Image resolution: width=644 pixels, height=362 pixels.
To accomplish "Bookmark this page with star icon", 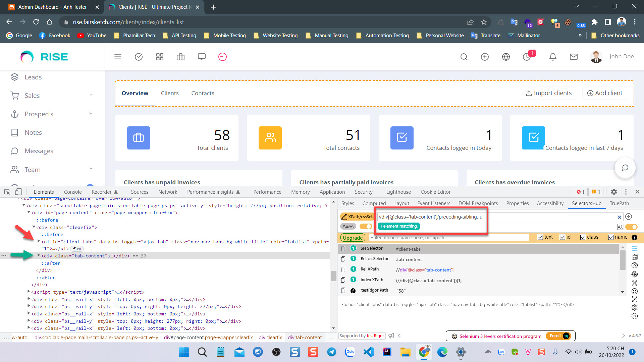I will pos(484,22).
